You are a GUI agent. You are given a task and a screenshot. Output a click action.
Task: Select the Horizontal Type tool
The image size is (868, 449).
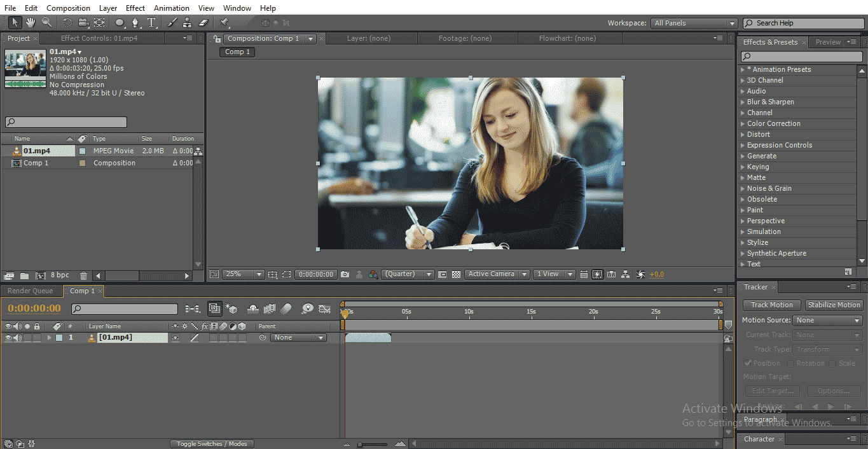[151, 22]
